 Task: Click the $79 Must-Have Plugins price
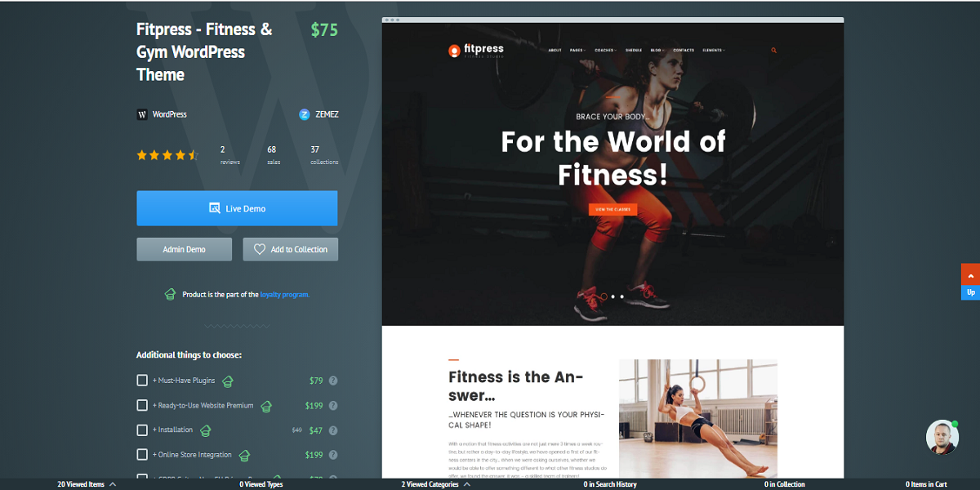pos(317,381)
